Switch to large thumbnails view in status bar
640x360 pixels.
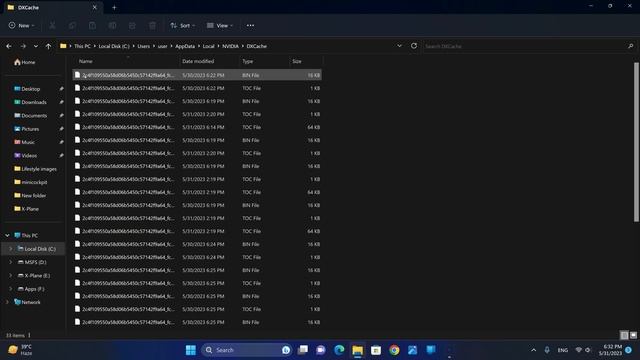[x=633, y=335]
